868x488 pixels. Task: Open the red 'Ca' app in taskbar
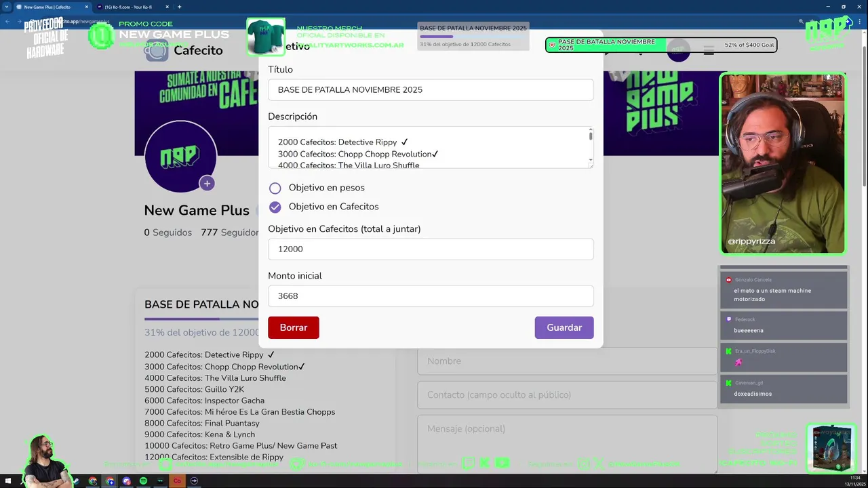(x=177, y=481)
